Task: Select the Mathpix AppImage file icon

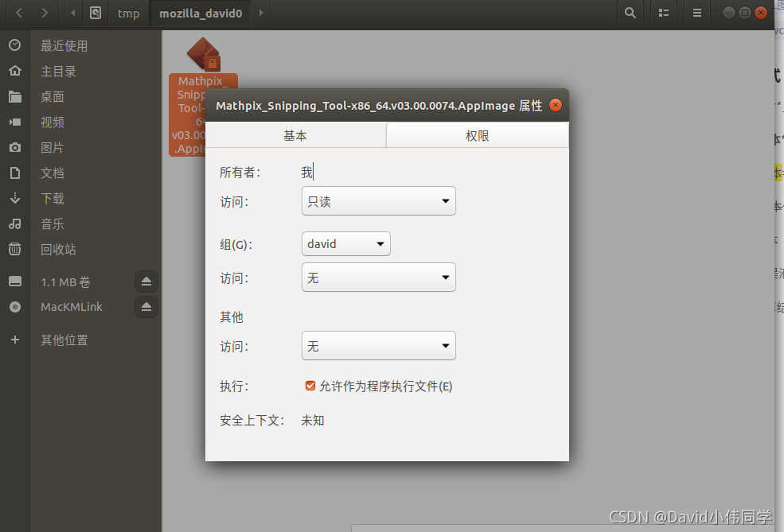Action: pos(203,54)
